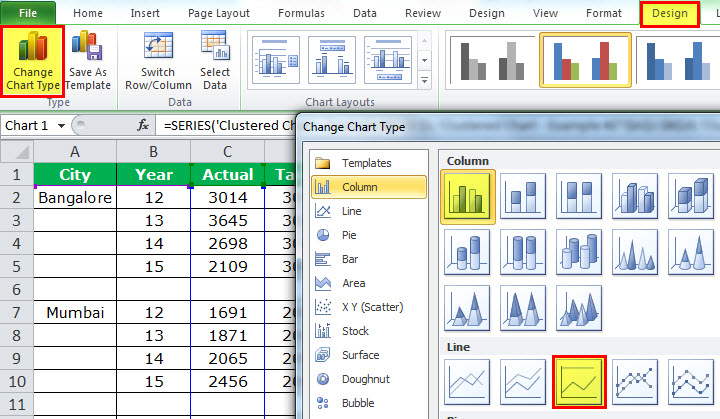Screen dimensions: 720x419
Task: Choose the 3-D Cylinder chart icon
Action: [579, 252]
